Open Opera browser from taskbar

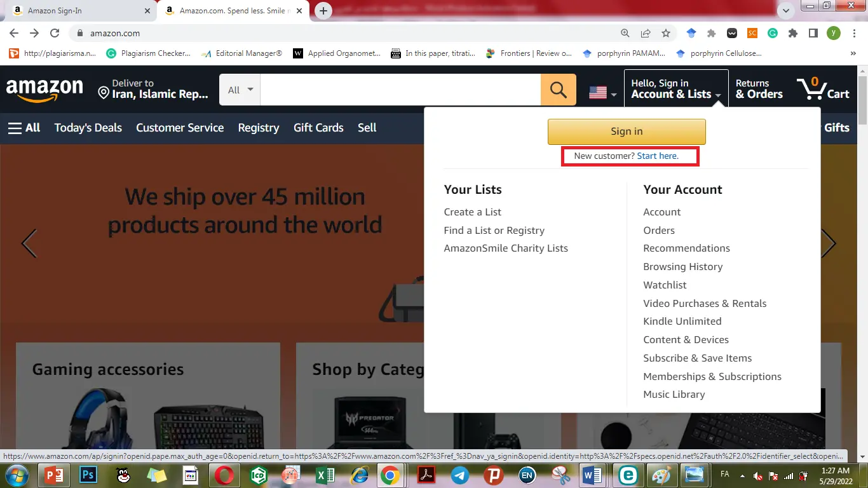pyautogui.click(x=223, y=475)
